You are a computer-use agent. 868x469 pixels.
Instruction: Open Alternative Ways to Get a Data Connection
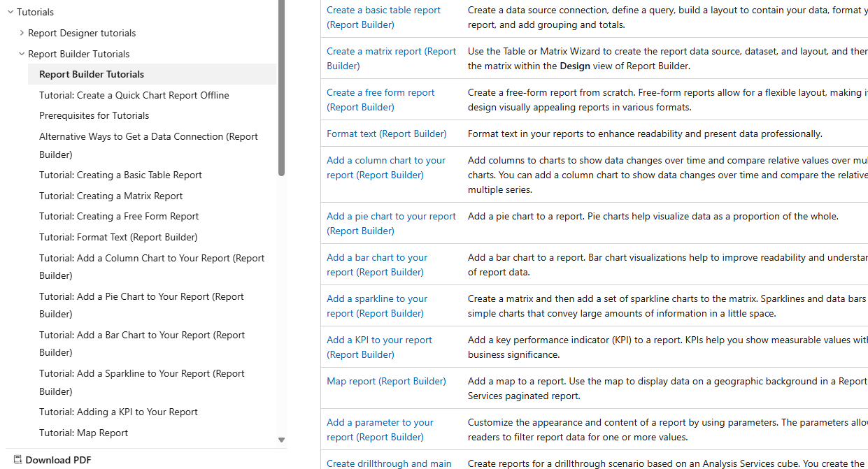tap(148, 145)
